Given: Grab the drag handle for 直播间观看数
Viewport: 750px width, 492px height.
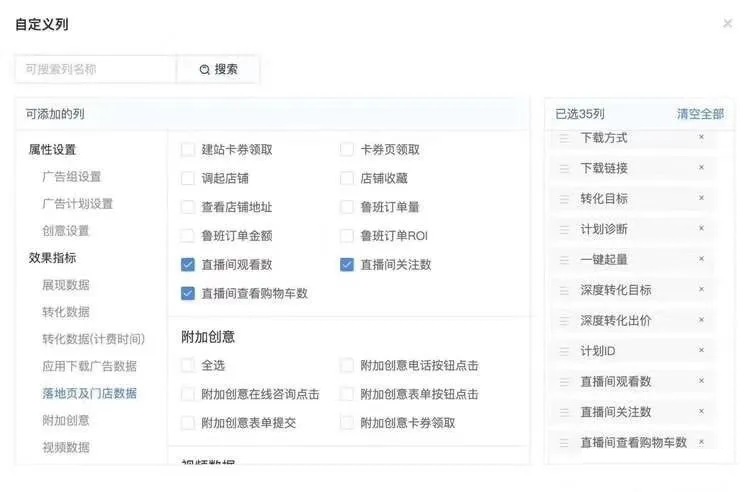Looking at the screenshot, I should 564,382.
